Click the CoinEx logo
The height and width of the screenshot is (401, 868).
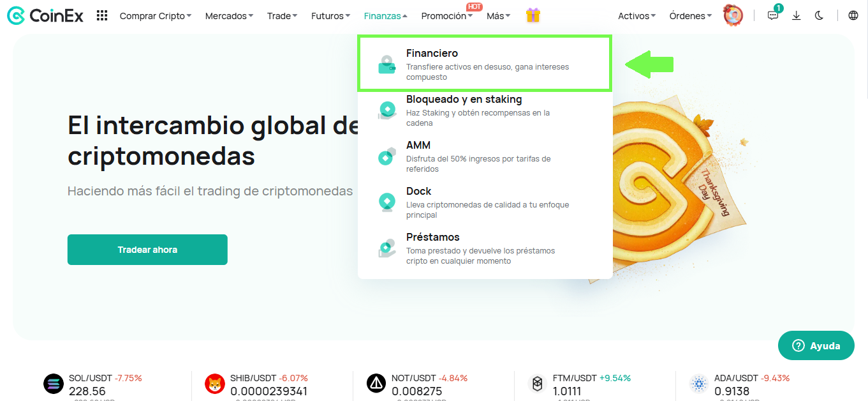[45, 16]
